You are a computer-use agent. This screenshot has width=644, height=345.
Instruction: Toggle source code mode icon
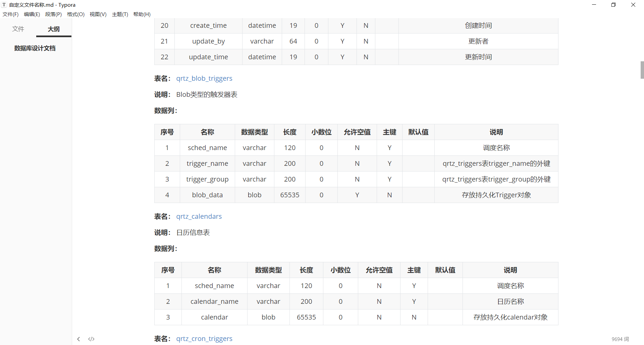pyautogui.click(x=91, y=339)
